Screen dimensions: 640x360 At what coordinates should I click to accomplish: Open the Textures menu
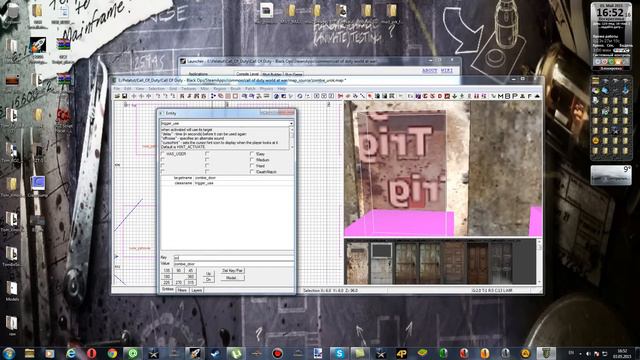pos(189,89)
